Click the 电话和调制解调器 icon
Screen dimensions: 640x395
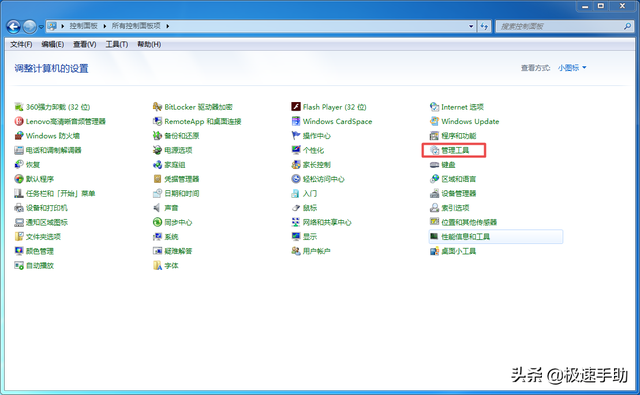pyautogui.click(x=19, y=150)
